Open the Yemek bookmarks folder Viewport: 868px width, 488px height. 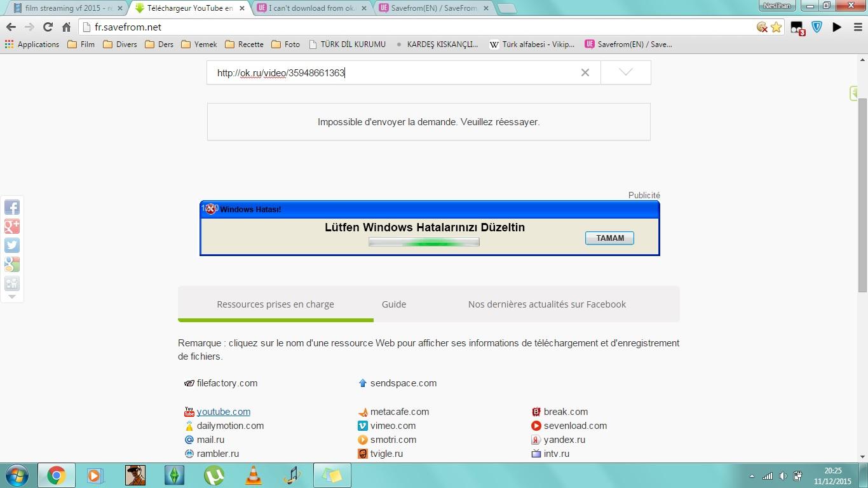click(x=199, y=44)
